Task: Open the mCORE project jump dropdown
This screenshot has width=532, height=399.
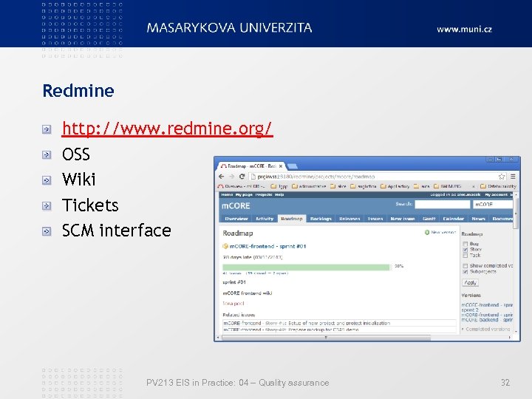Action: [x=493, y=204]
